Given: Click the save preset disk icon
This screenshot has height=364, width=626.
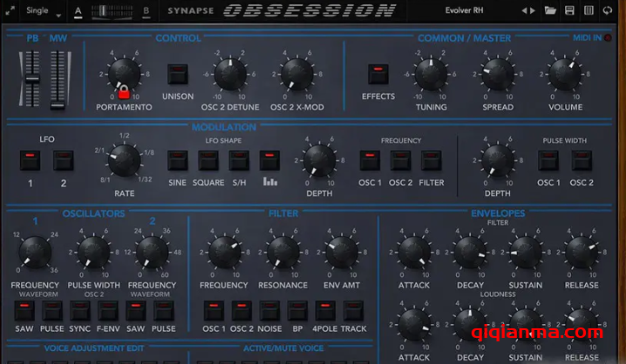Looking at the screenshot, I should 569,11.
